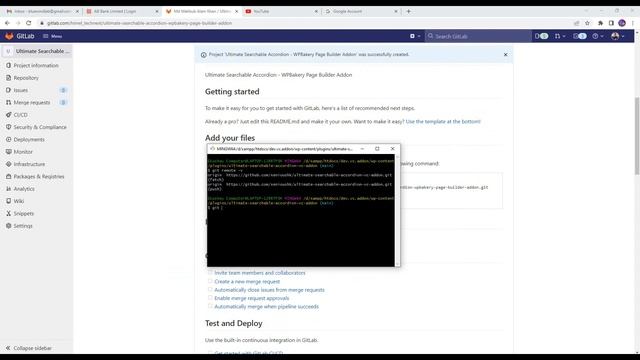Focus the Search GitLab field
The height and width of the screenshot is (360, 640).
click(478, 36)
